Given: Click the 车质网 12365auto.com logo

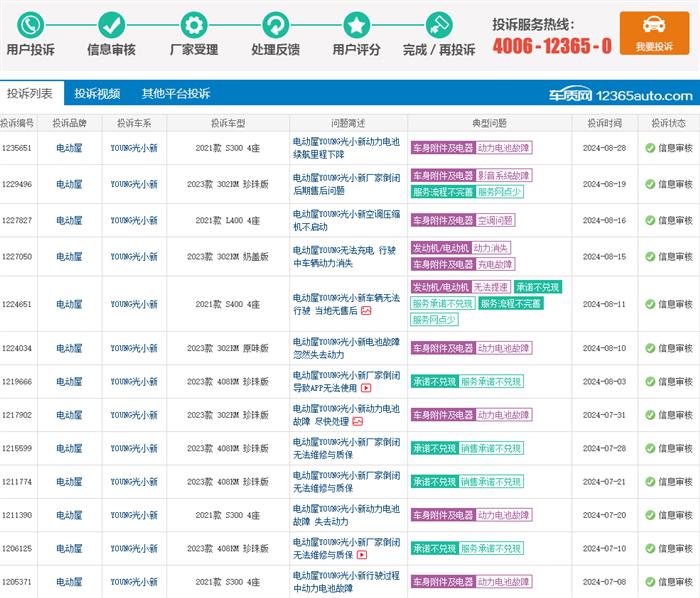Looking at the screenshot, I should (x=621, y=95).
